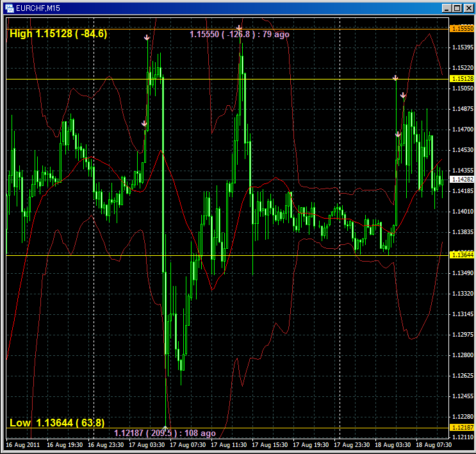Image resolution: width=476 pixels, height=454 pixels.
Task: Click the '1.12187 (209.5) : 108 ago' label
Action: point(165,433)
